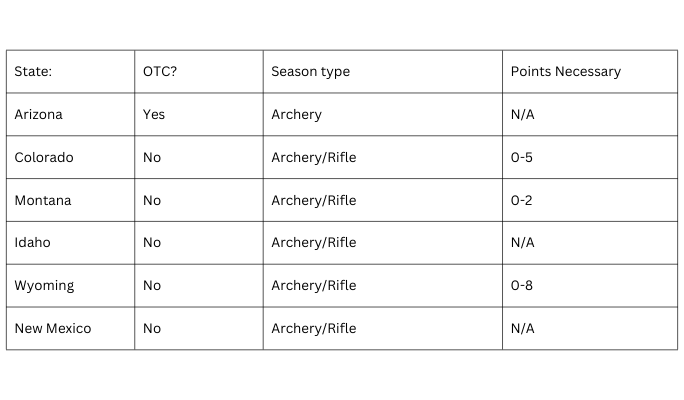684x400 pixels.
Task: Click Wyoming's 'Archery/Rifle' season cell
Action: click(x=313, y=286)
